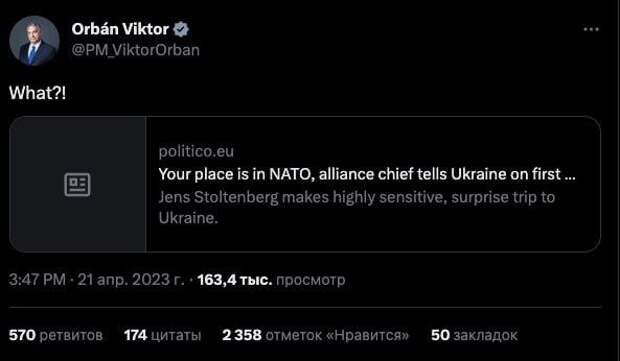Select the tweet text "What?!"
The width and height of the screenshot is (620, 361).
pyautogui.click(x=38, y=93)
